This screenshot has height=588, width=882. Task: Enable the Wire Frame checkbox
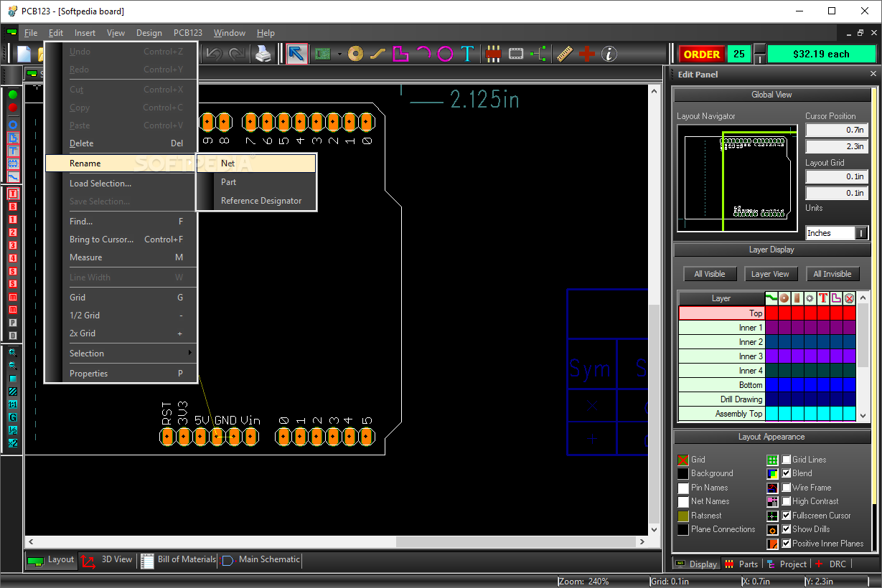[787, 488]
